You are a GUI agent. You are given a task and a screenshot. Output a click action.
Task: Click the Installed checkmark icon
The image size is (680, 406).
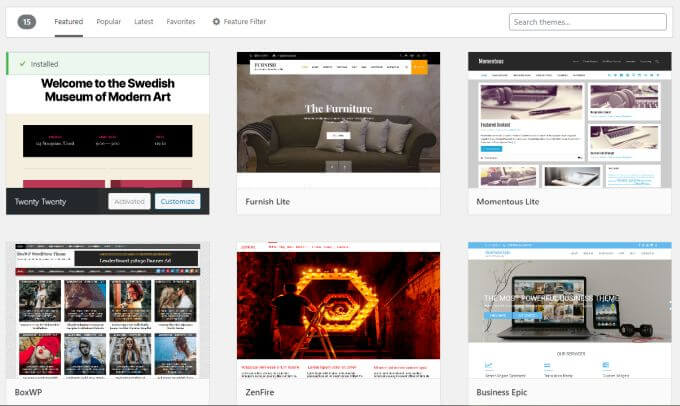[x=22, y=64]
